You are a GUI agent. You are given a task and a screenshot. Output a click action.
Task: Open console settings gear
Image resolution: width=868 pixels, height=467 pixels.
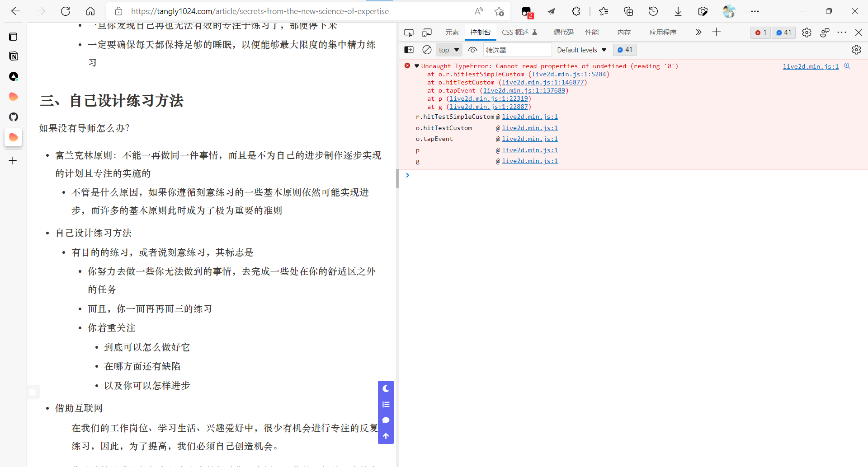click(x=856, y=50)
